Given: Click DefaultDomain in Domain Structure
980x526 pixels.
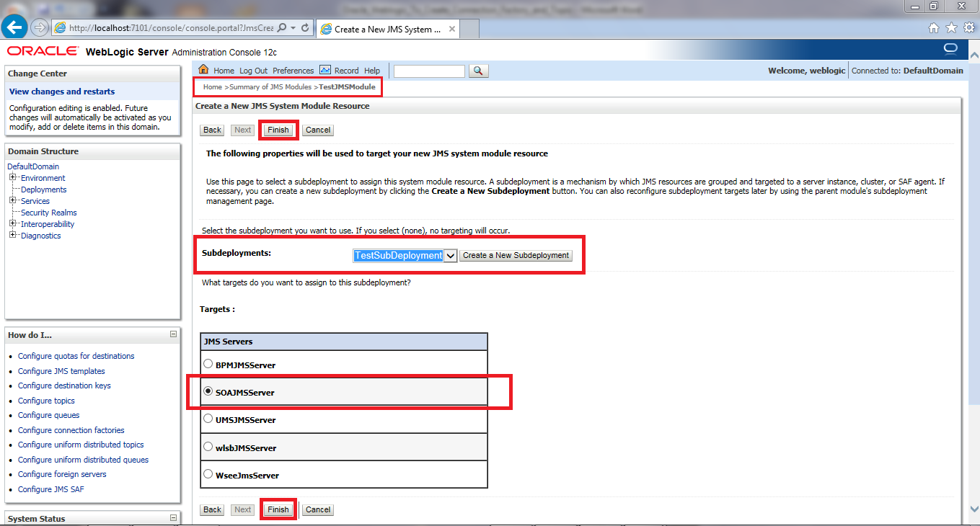Looking at the screenshot, I should click(33, 166).
